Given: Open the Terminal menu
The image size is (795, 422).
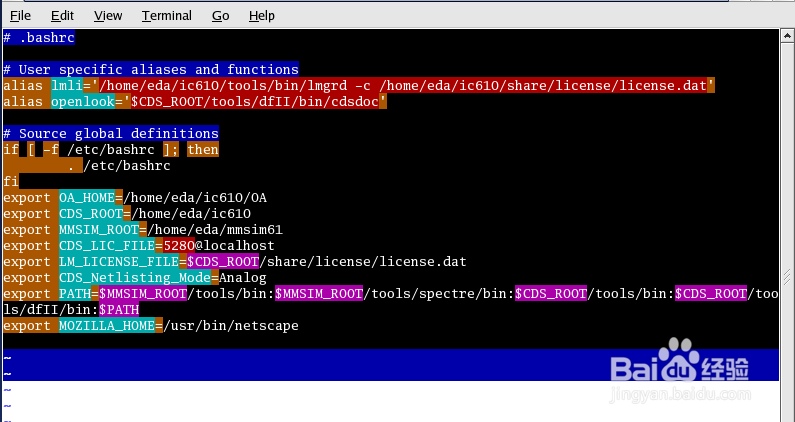Looking at the screenshot, I should [167, 16].
